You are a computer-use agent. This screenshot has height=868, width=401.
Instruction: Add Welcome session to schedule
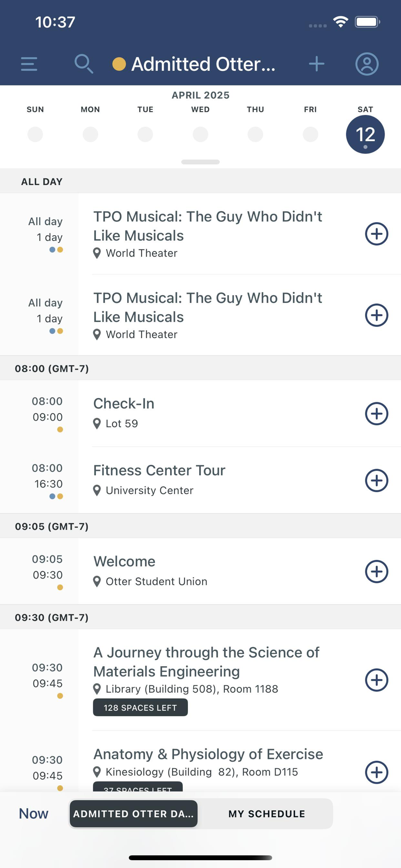[376, 572]
